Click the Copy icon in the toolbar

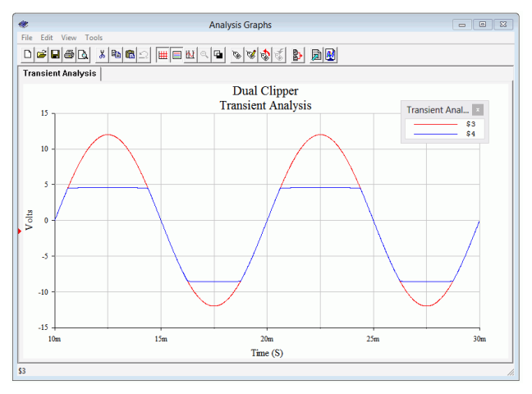point(116,54)
